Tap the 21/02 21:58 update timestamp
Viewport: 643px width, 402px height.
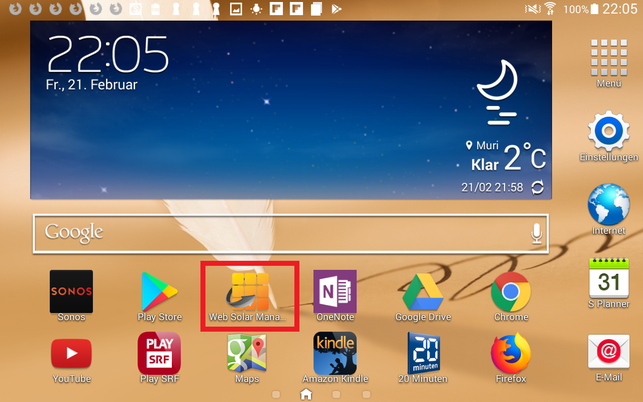pyautogui.click(x=492, y=187)
